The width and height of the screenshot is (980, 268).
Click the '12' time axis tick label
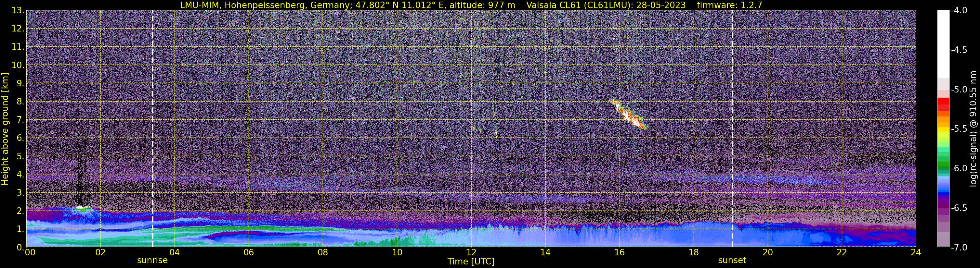pos(471,252)
